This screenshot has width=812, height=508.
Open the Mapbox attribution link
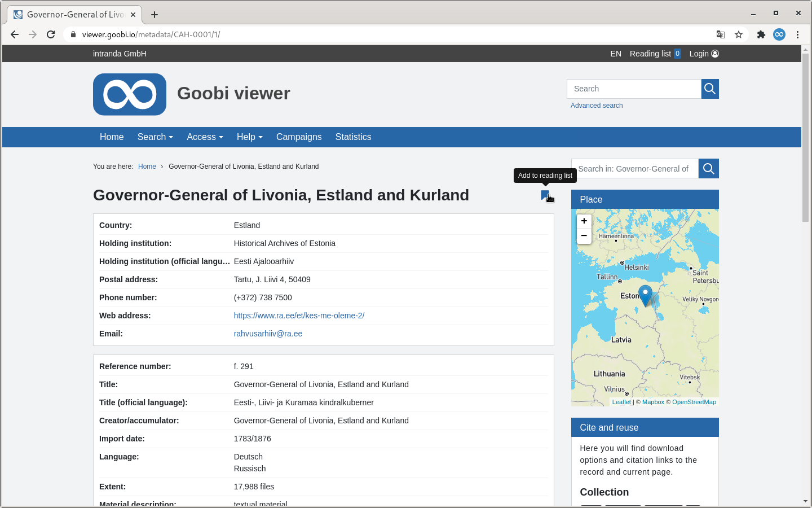[653, 402]
